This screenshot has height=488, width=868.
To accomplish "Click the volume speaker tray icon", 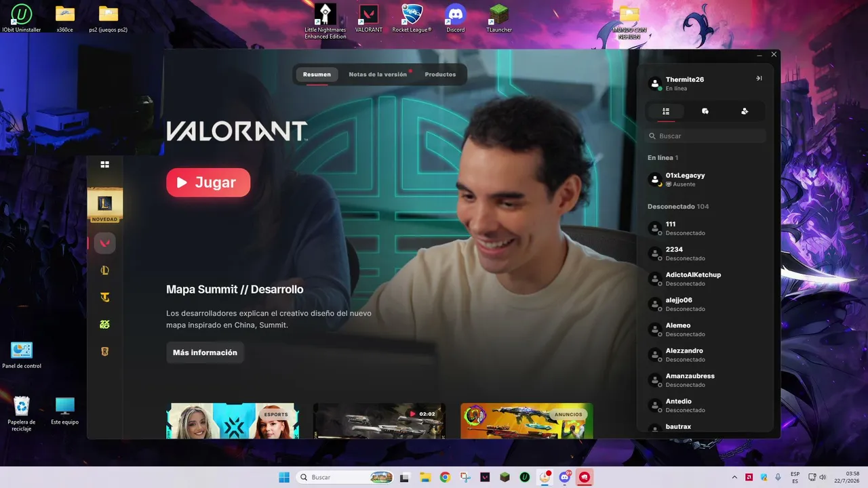I will click(x=823, y=477).
